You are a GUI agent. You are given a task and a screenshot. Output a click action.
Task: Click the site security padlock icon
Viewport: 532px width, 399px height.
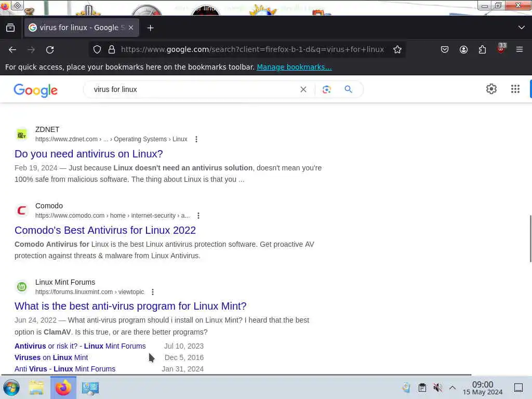111,49
